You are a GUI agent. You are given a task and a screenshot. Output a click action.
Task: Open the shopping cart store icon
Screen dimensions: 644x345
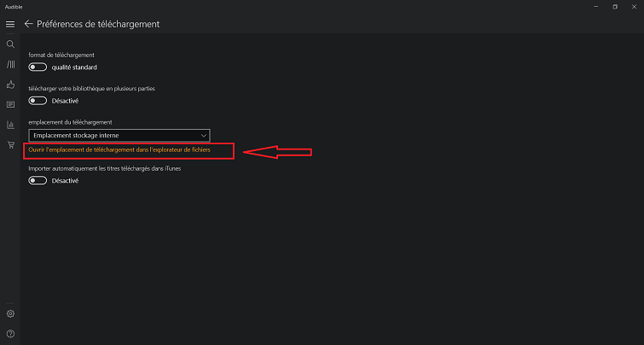[x=10, y=144]
